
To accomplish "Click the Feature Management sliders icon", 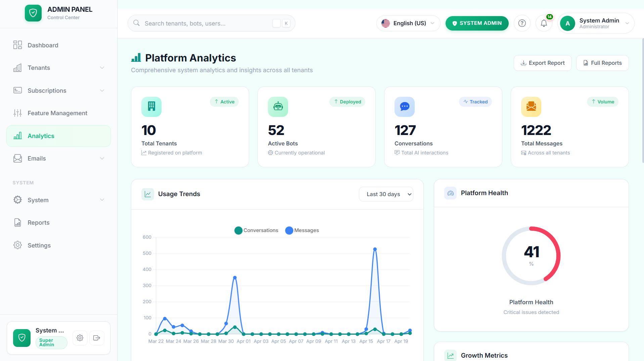I will (x=17, y=113).
